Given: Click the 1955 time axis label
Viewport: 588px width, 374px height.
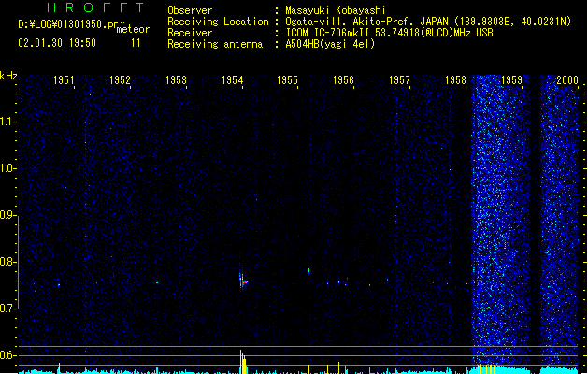Looking at the screenshot, I should [x=287, y=80].
